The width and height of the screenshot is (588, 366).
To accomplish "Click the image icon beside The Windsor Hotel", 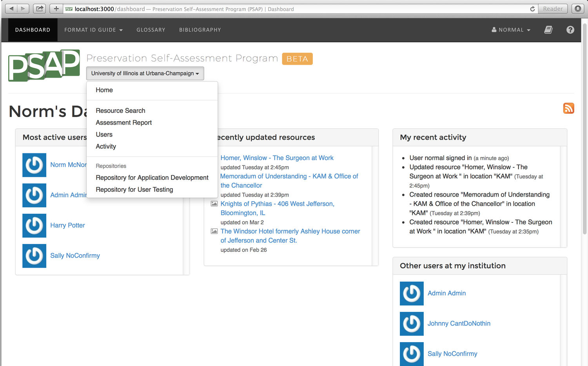I will coord(214,231).
